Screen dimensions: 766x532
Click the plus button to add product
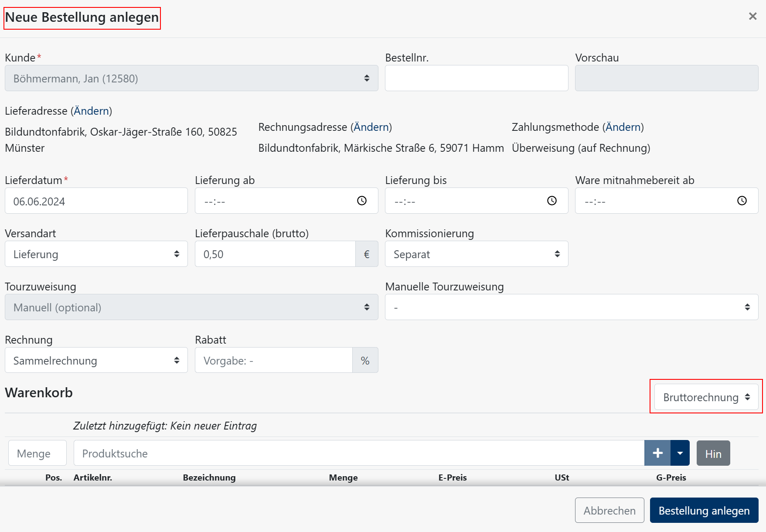657,453
